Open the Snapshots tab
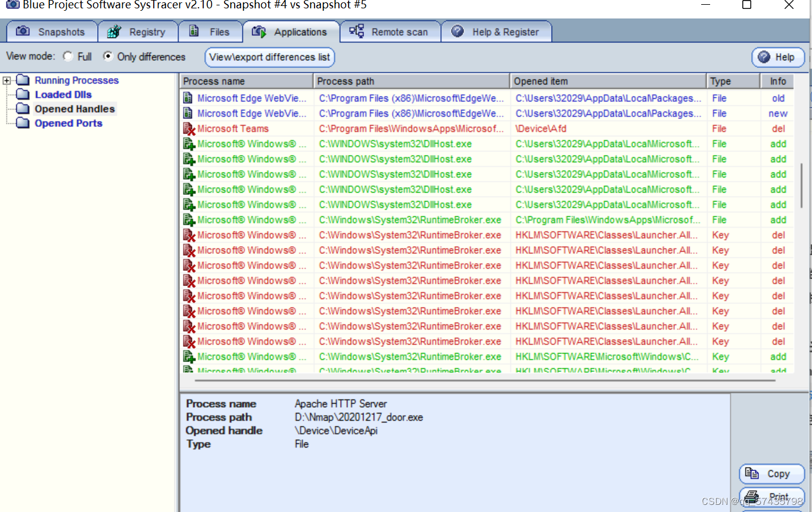Screen dimensions: 812x512 (x=51, y=32)
